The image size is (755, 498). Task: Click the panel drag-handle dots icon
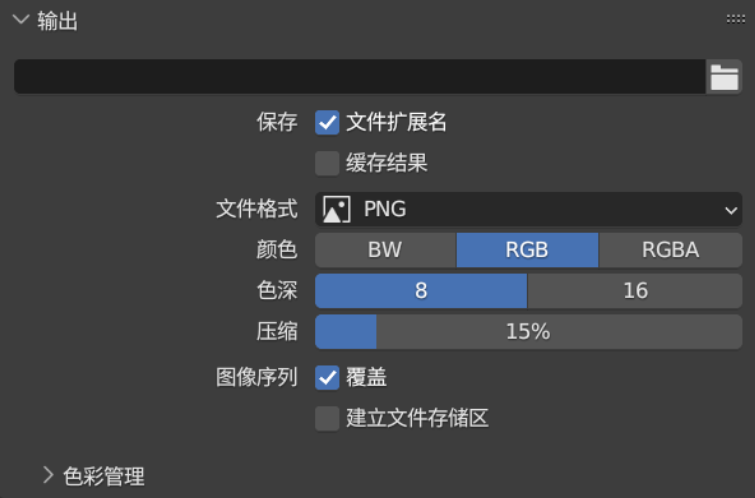(x=736, y=19)
